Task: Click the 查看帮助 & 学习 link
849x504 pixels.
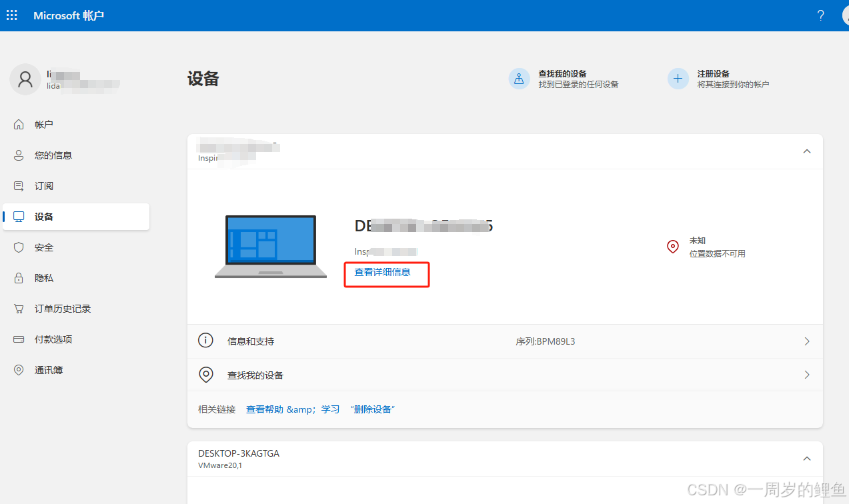Action: (293, 409)
